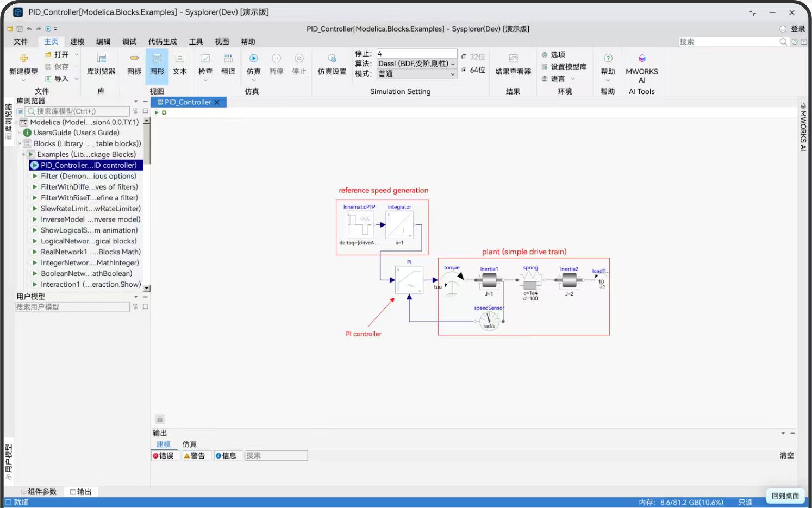Screen dimensions: 812x508
Task: Click the output panel 搜索 field
Action: click(276, 456)
